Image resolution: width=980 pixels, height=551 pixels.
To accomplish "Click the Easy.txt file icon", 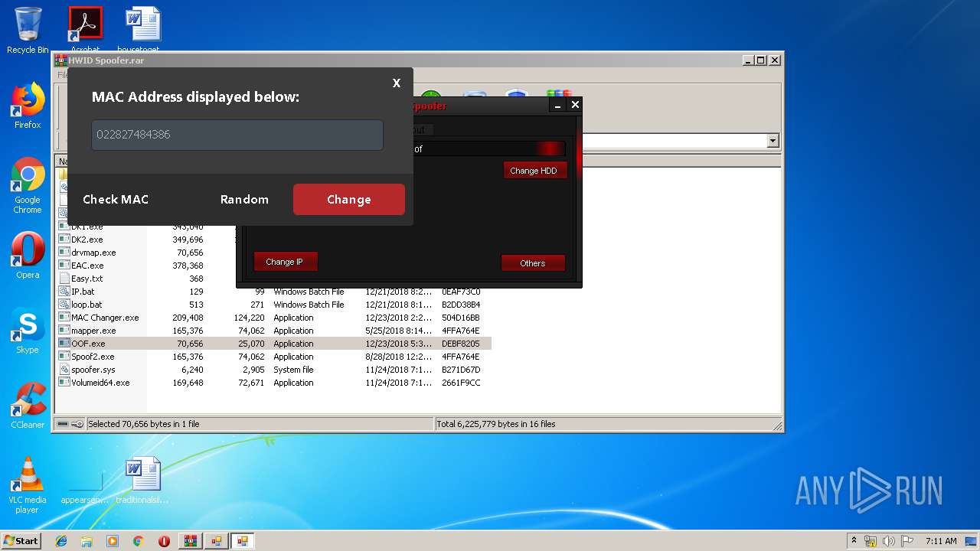I will click(64, 279).
